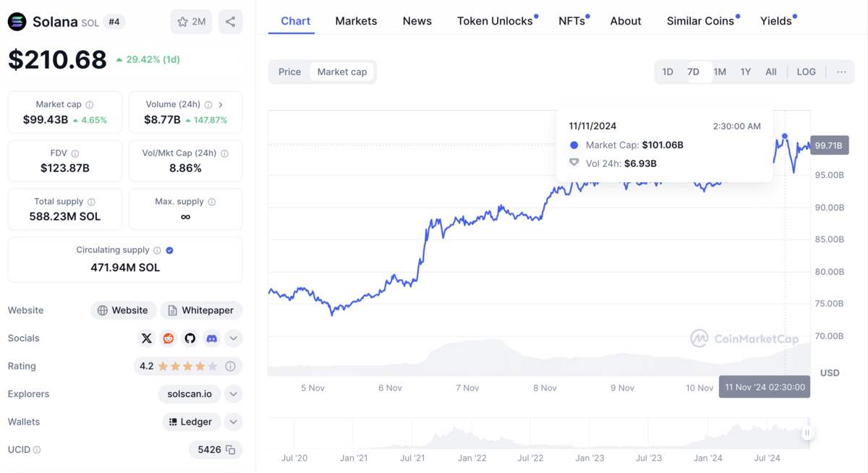
Task: Expand more Socials dropdown chevron
Action: pos(234,338)
